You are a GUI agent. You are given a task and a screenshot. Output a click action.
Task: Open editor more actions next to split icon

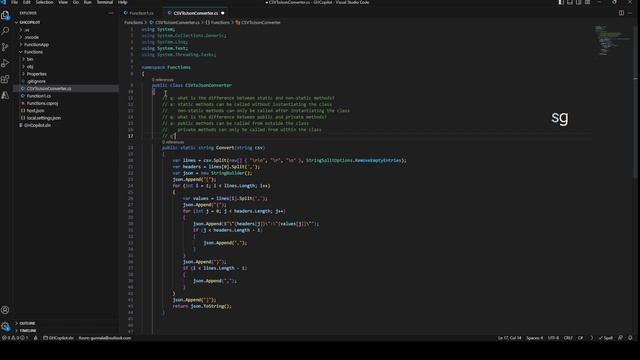coord(631,13)
